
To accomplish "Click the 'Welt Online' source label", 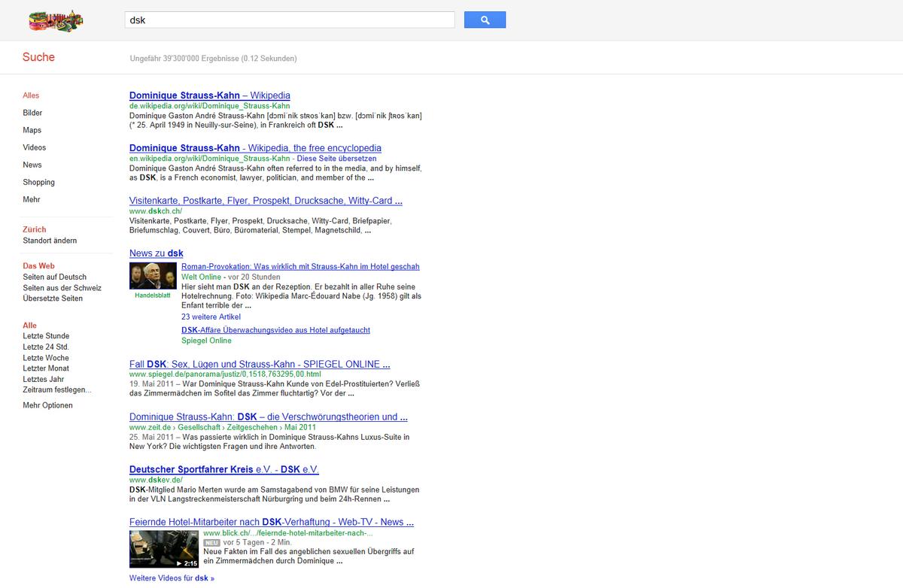I will coord(202,277).
